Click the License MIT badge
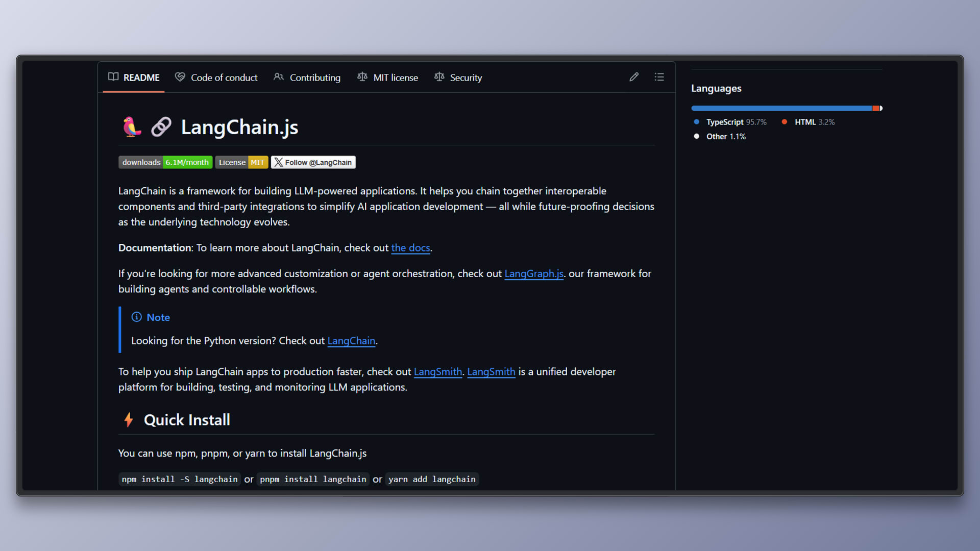This screenshot has width=980, height=551. pyautogui.click(x=241, y=162)
